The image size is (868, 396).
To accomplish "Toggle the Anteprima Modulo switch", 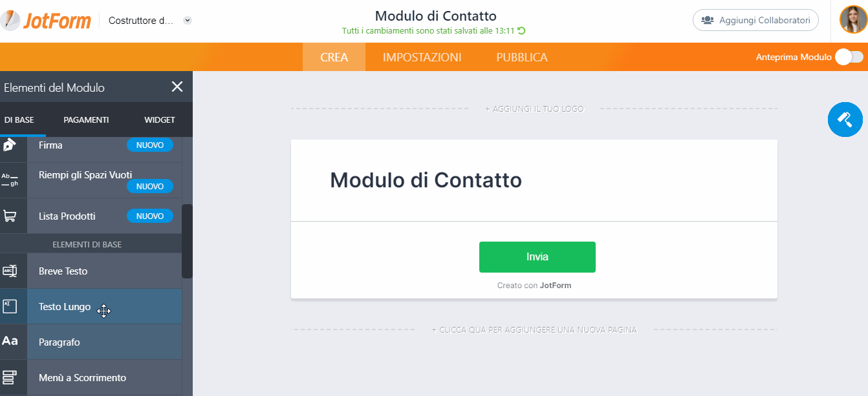I will coord(849,57).
